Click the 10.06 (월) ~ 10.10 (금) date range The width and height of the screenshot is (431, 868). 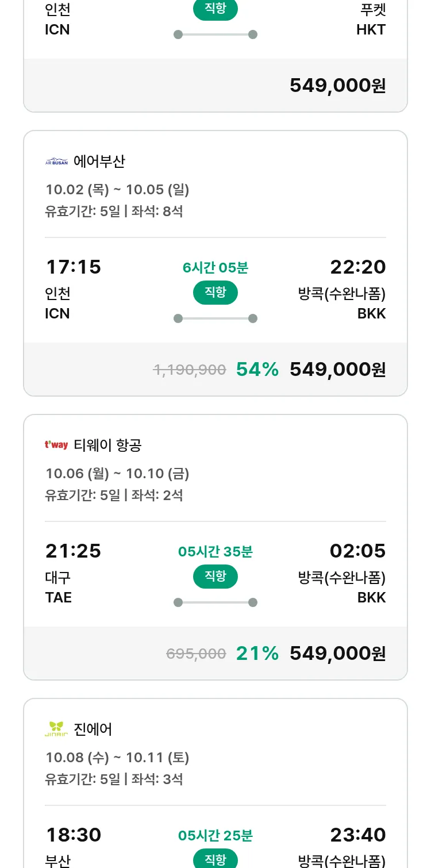tap(117, 474)
